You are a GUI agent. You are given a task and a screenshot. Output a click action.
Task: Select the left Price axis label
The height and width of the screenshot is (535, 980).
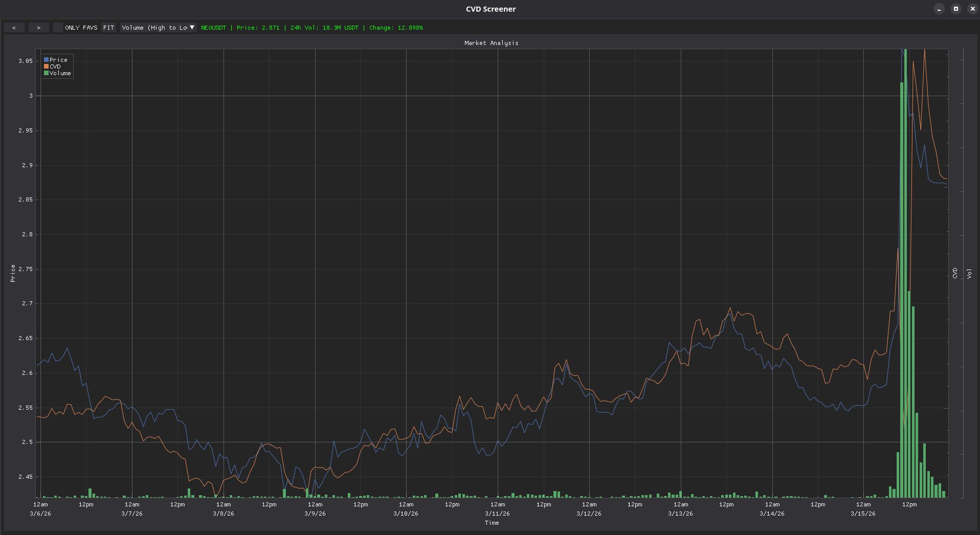pos(13,274)
